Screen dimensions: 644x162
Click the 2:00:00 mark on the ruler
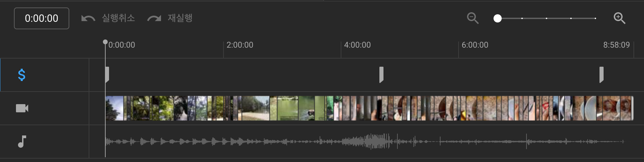point(240,45)
